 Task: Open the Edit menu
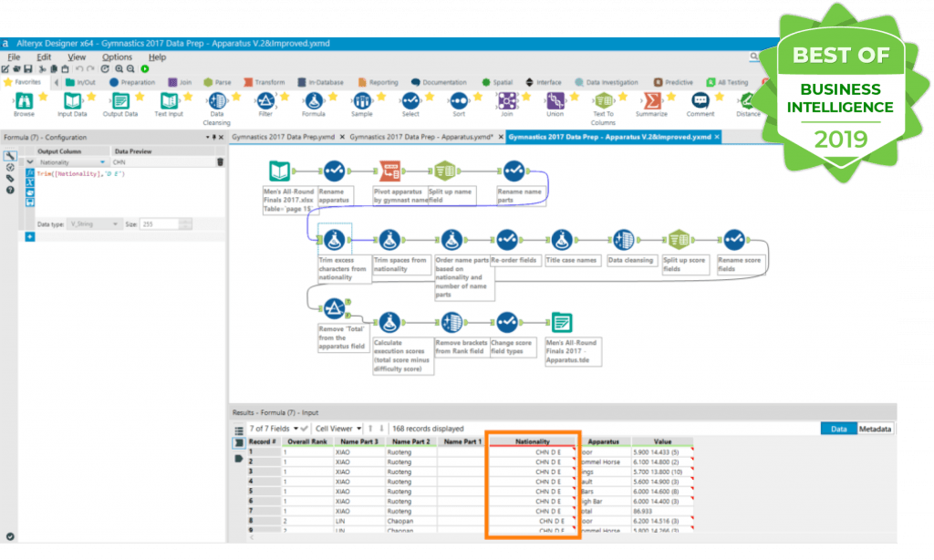(x=44, y=57)
